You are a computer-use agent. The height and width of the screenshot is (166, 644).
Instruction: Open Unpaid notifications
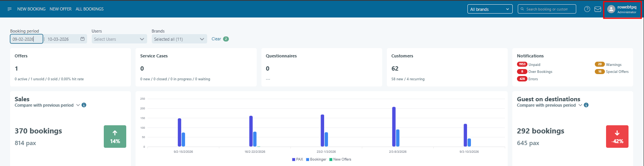(534, 64)
